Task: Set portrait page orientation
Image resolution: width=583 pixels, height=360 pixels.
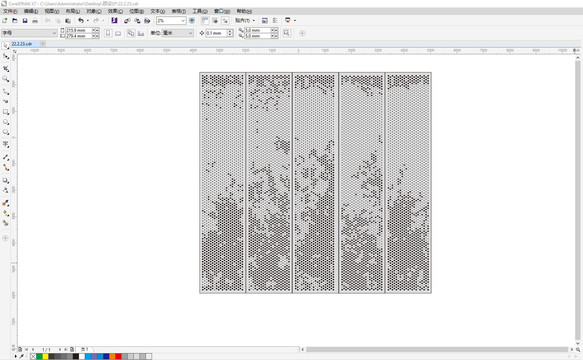Action: click(x=108, y=33)
